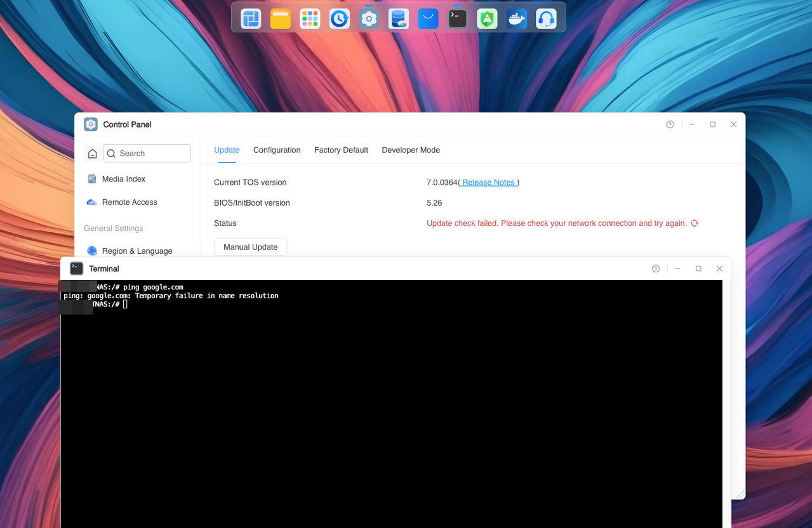Click the Control Panel help question-mark icon
The height and width of the screenshot is (528, 812).
coord(670,124)
